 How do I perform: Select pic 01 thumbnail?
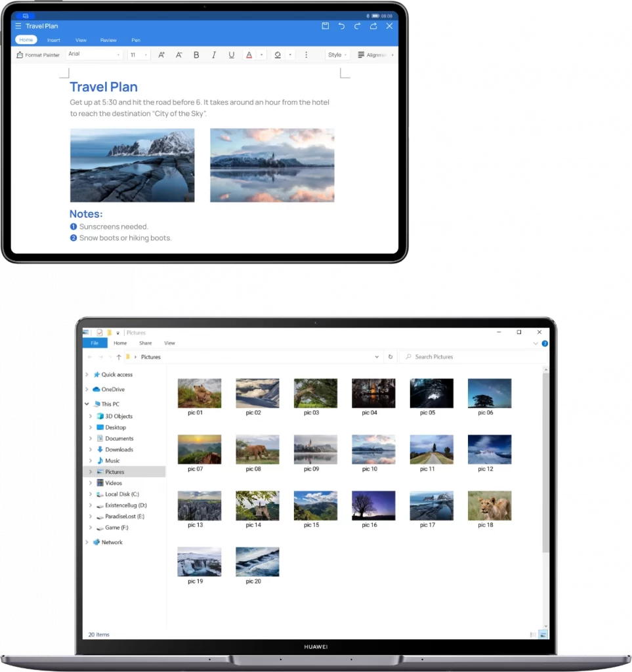[x=200, y=394]
